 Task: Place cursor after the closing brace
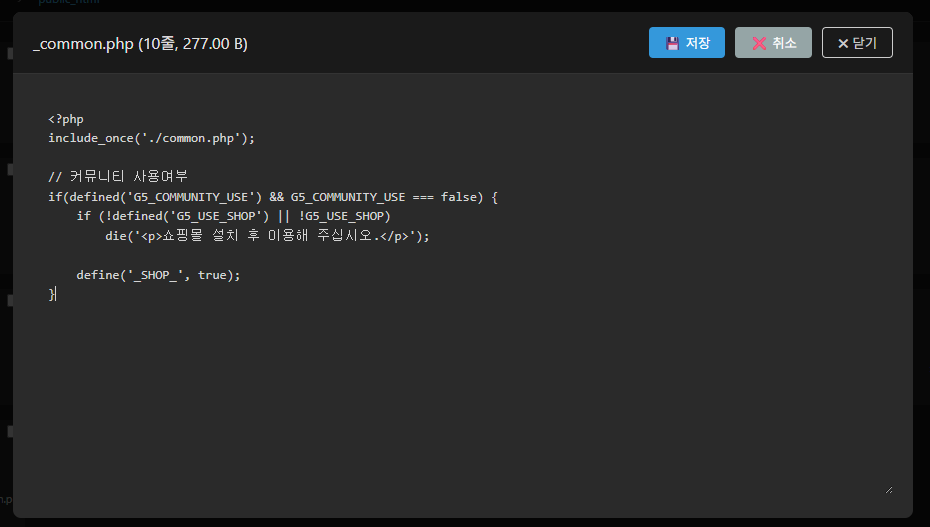[x=56, y=294]
